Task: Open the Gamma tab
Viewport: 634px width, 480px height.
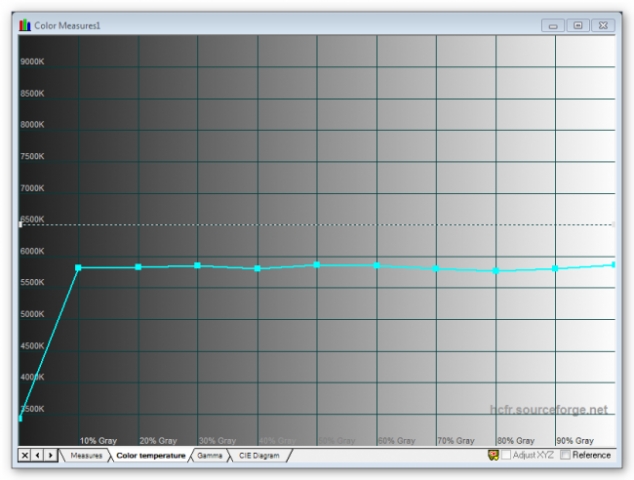Action: click(x=210, y=456)
